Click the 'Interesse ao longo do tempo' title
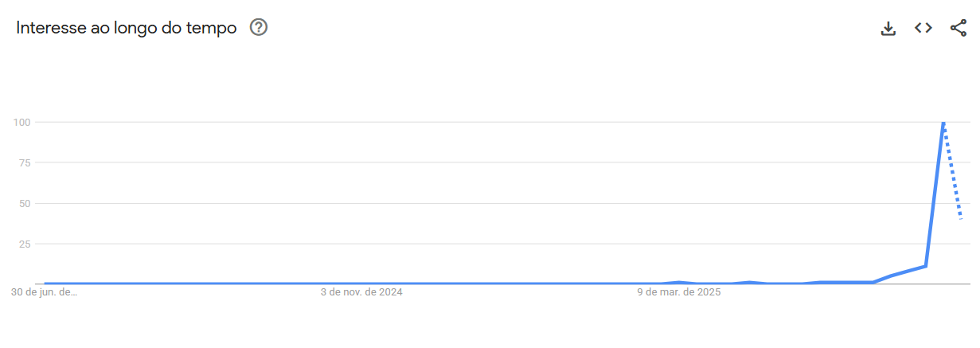The image size is (980, 348). click(127, 28)
